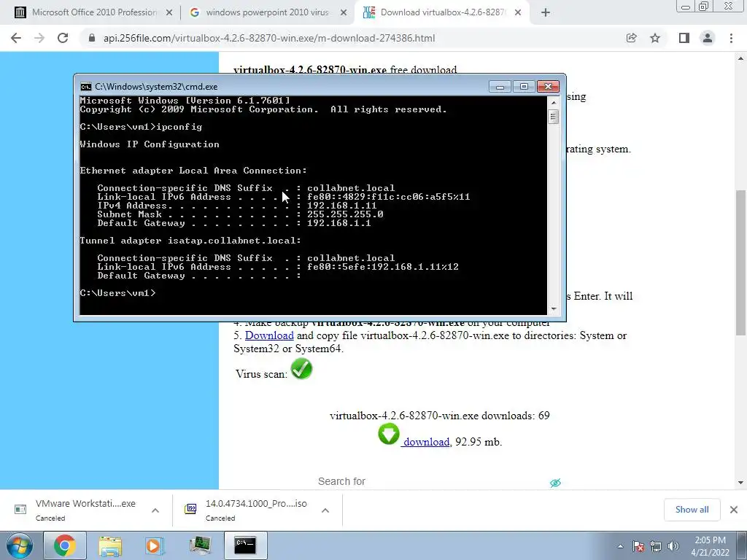Go back to the previous page
Screen dimensions: 747x560
(16, 38)
